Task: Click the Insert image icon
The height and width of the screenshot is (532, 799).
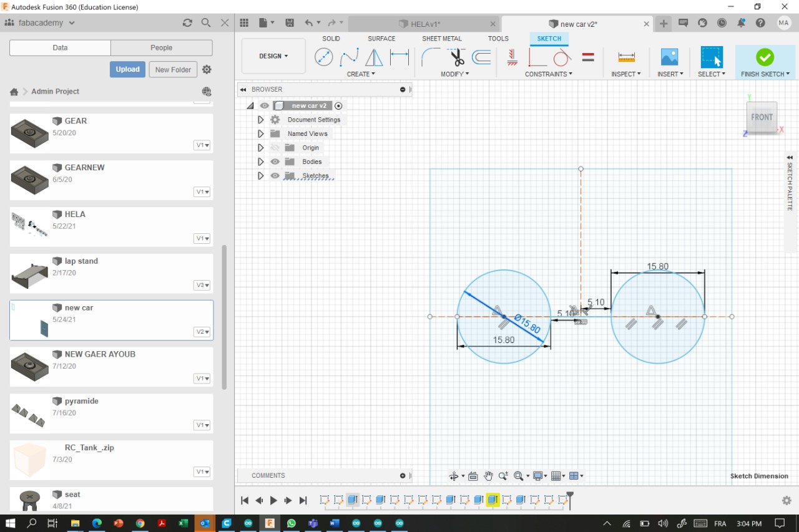Action: pyautogui.click(x=669, y=57)
